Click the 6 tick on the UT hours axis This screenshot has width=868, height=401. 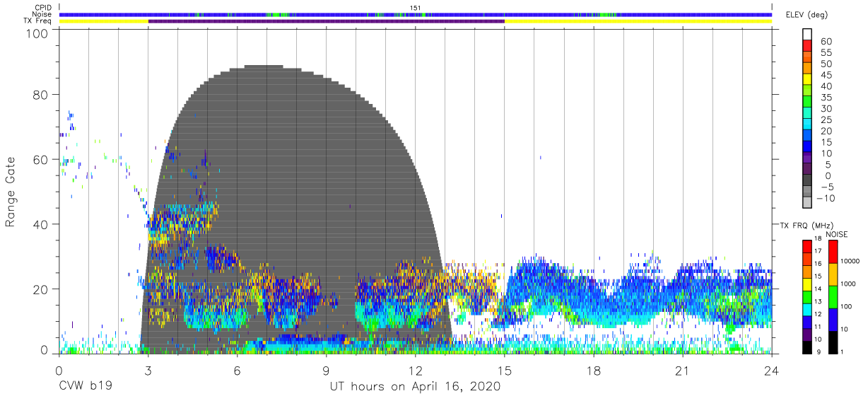point(237,370)
